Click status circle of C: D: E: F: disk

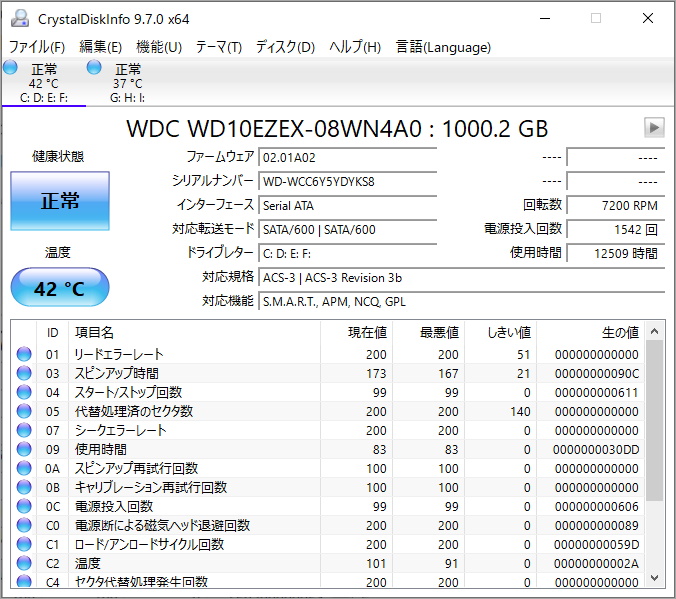(x=10, y=68)
